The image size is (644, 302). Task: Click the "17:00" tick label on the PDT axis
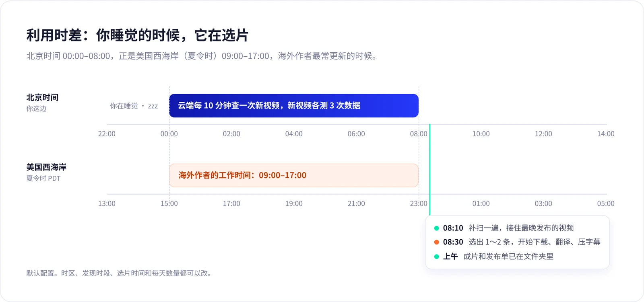(x=231, y=203)
